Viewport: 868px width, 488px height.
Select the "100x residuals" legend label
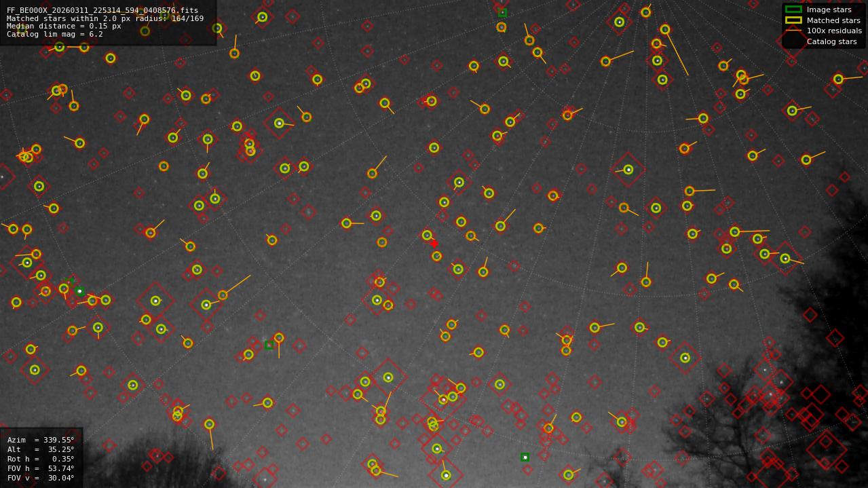[834, 31]
